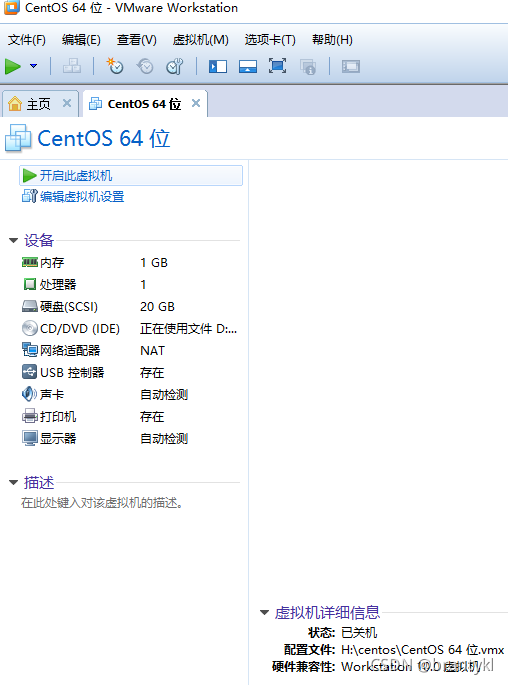Open the 编辑(E) menu
The width and height of the screenshot is (508, 685).
tap(81, 40)
